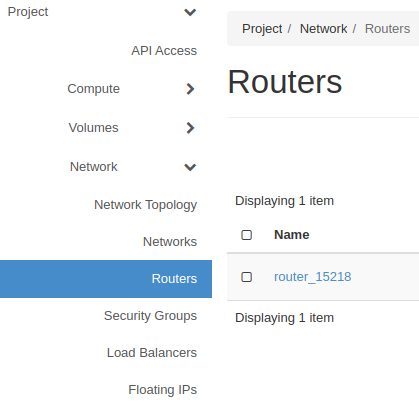419x409 pixels.
Task: Expand the Compute section arrow
Action: point(190,89)
